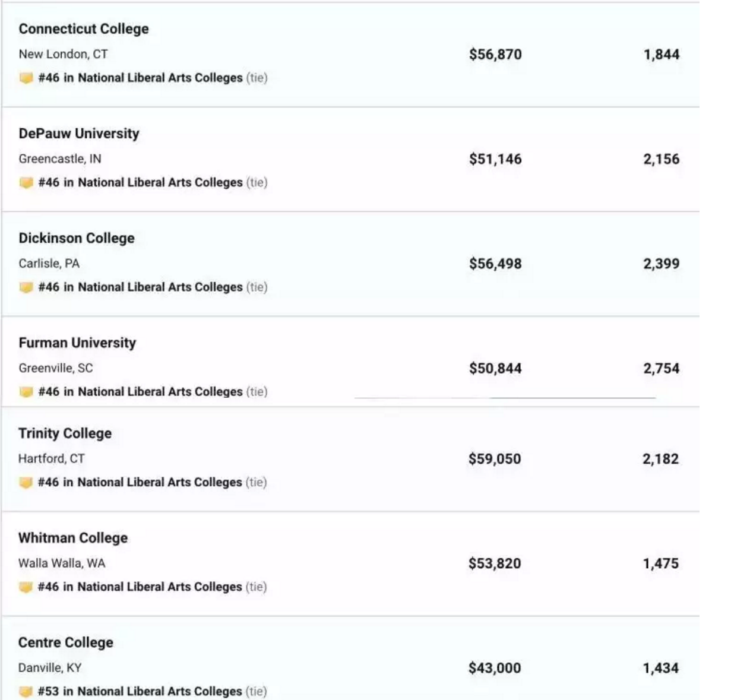This screenshot has height=700, width=731.
Task: Click Furman University's 2,754 enrollment number
Action: click(x=661, y=369)
